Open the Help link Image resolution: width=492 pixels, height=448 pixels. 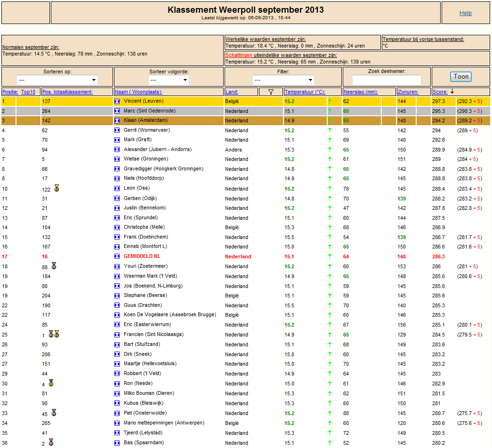tap(465, 13)
